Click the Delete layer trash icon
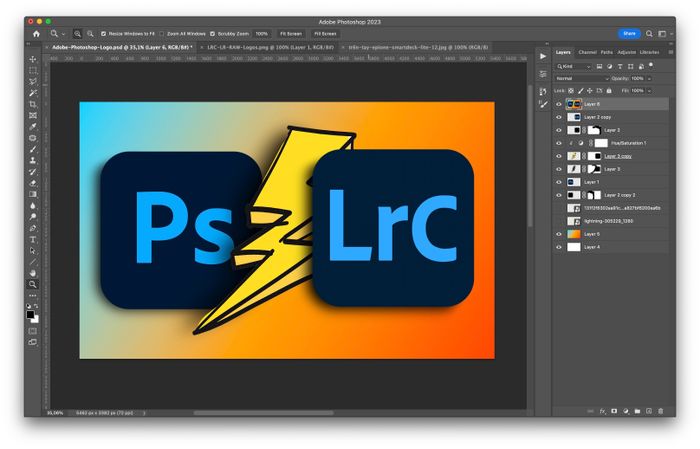Screen dimensions: 700x449 tap(661, 411)
